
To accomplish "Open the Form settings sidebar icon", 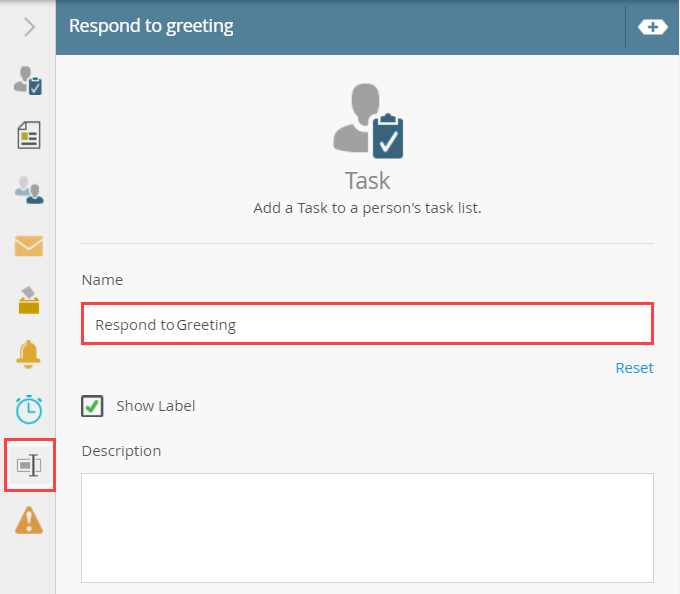I will click(29, 135).
